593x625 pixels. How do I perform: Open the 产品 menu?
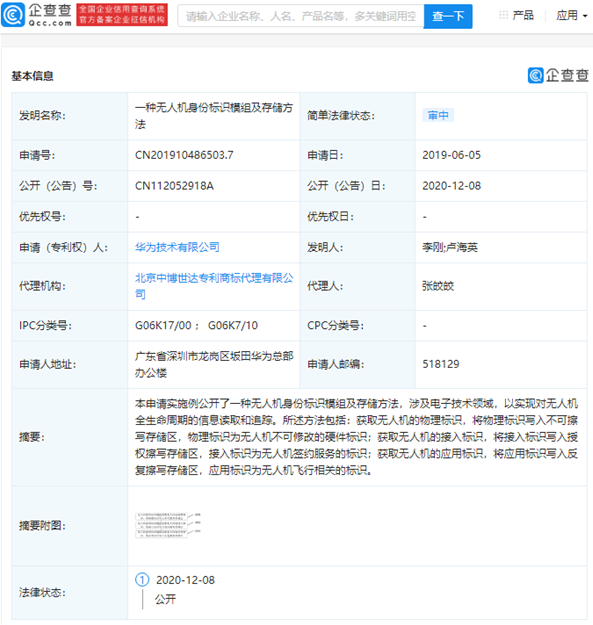click(x=523, y=16)
